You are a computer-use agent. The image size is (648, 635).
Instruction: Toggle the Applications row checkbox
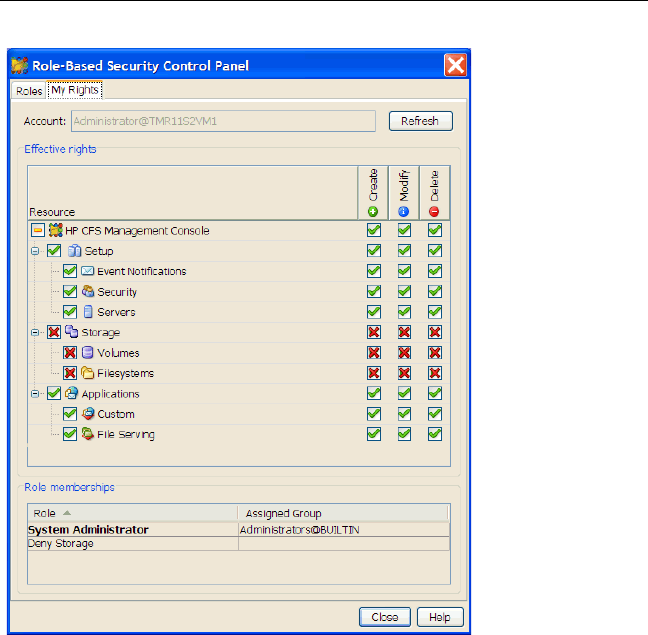coord(54,393)
